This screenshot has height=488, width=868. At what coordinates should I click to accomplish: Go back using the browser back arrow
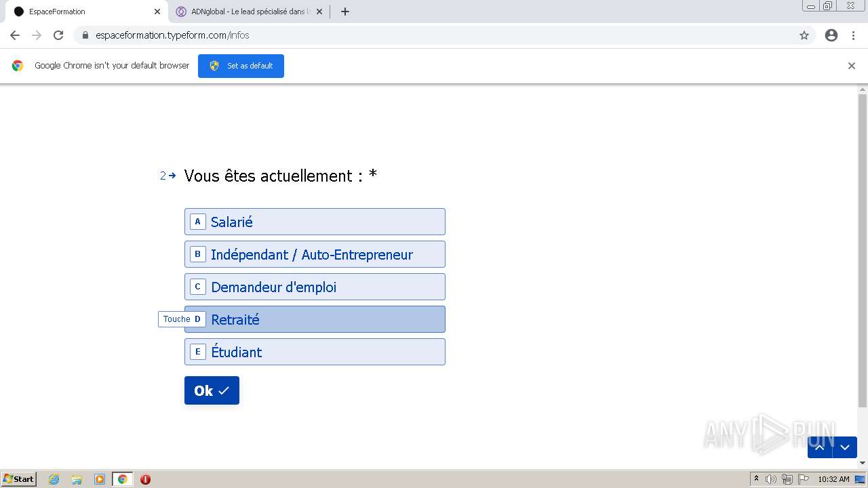coord(15,35)
